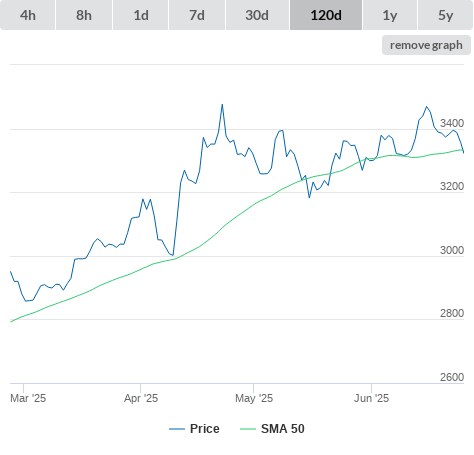Choose the 1d time range tab
The image size is (474, 455).
[x=141, y=15]
